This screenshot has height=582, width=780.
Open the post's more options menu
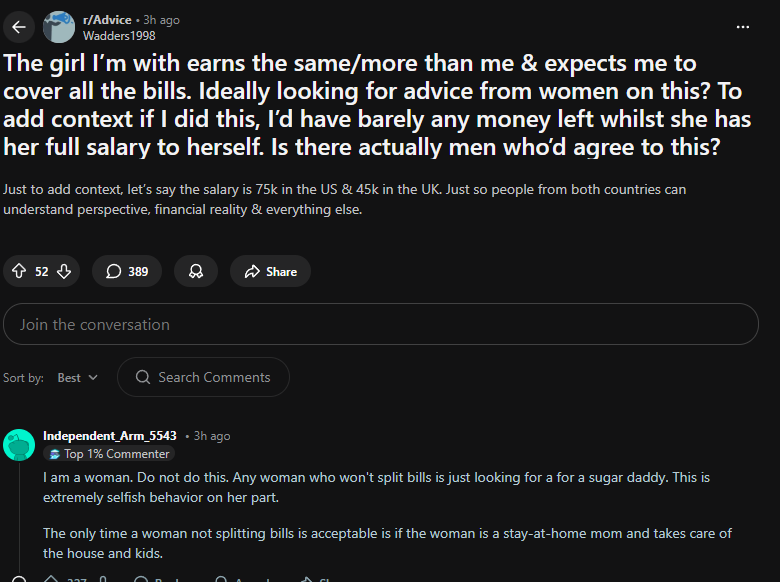coord(742,27)
